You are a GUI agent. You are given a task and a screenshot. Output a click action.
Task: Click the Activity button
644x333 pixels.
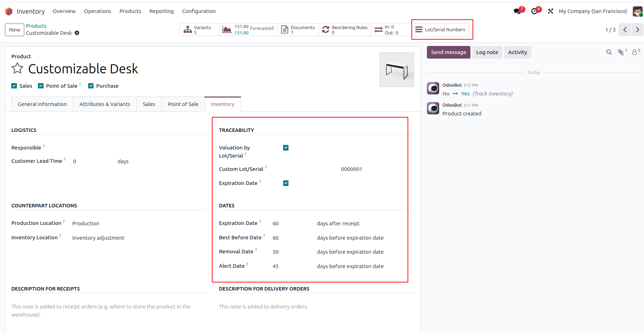tap(518, 52)
